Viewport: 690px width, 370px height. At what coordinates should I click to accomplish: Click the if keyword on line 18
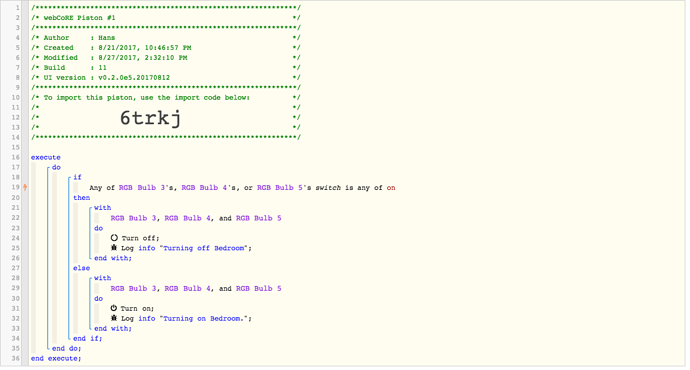(x=77, y=177)
